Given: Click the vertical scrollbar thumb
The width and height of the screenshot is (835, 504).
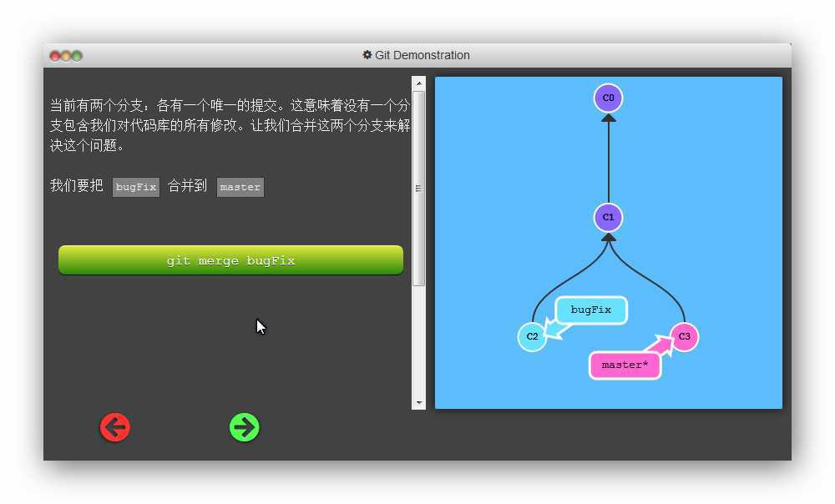Looking at the screenshot, I should pos(418,189).
